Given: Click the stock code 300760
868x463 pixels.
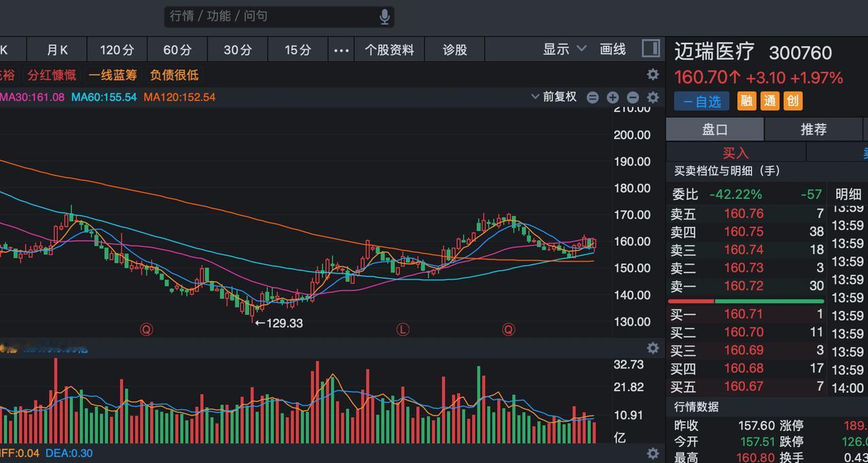Looking at the screenshot, I should [800, 53].
